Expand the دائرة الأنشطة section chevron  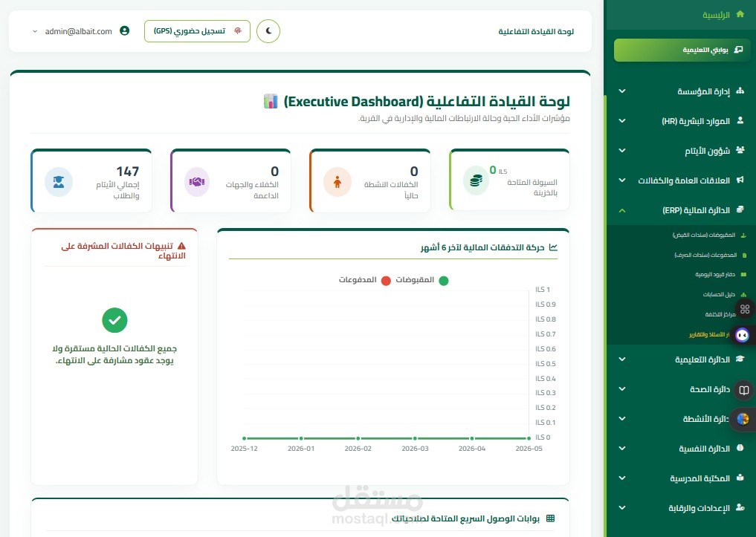tap(622, 419)
